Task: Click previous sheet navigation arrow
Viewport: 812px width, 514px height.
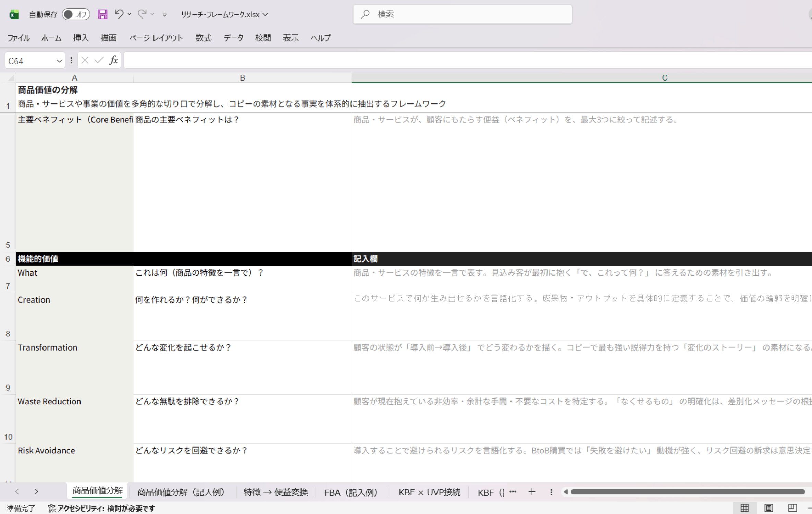Action: point(17,492)
